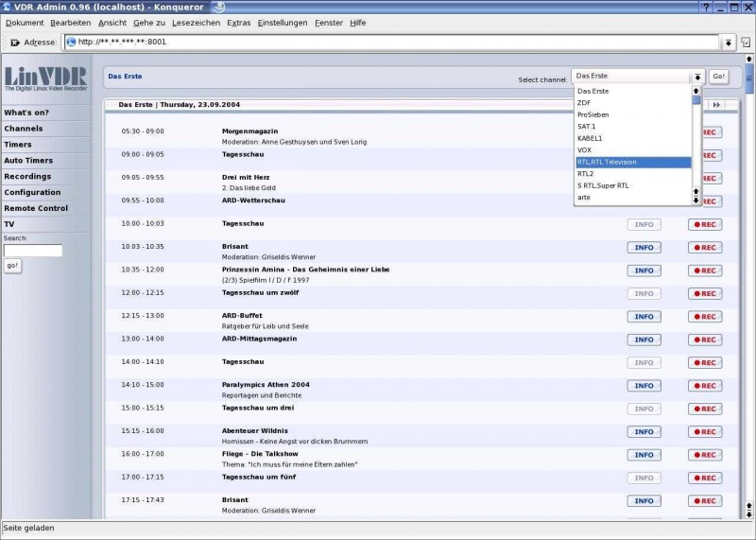Click the icon right of address dropdown
Image resolution: width=756 pixels, height=540 pixels.
tap(746, 43)
